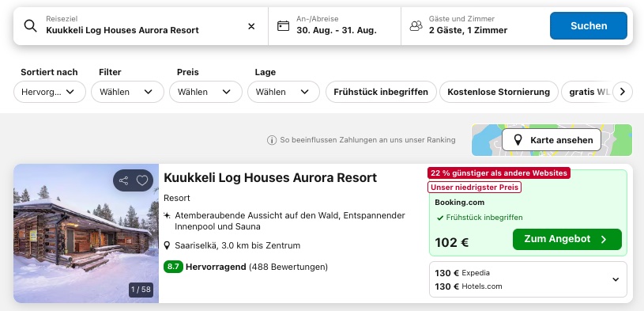Open the Sortiert nach dropdown
This screenshot has width=644, height=311.
50,92
